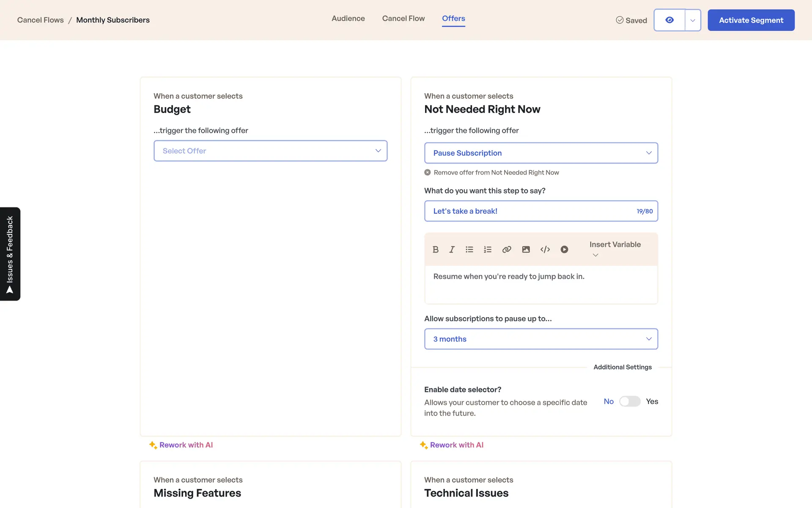Switch to the Audience tab
This screenshot has width=812, height=508.
pyautogui.click(x=348, y=19)
